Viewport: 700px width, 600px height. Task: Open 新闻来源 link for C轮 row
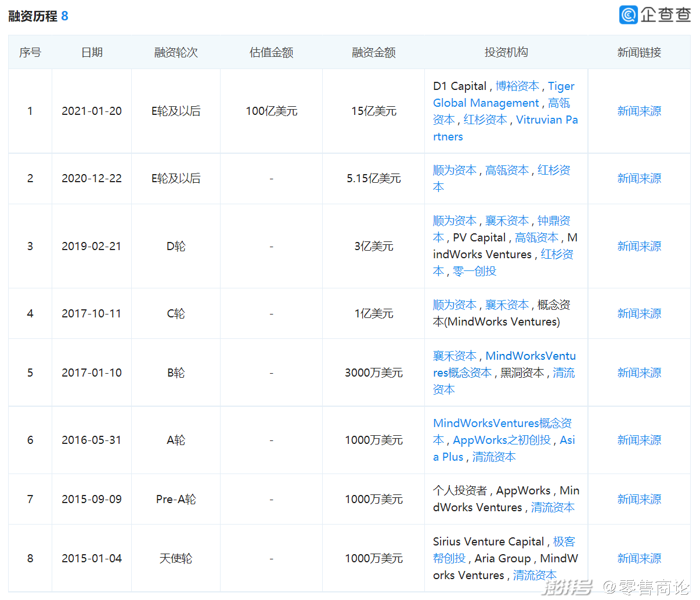click(x=639, y=313)
